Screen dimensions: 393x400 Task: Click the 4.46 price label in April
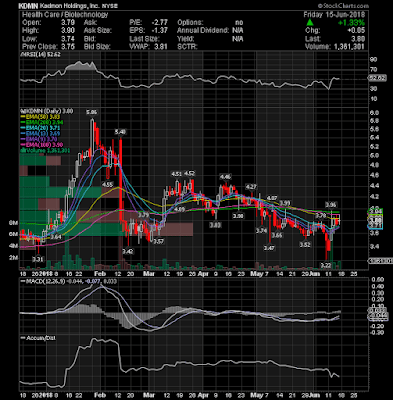[225, 176]
